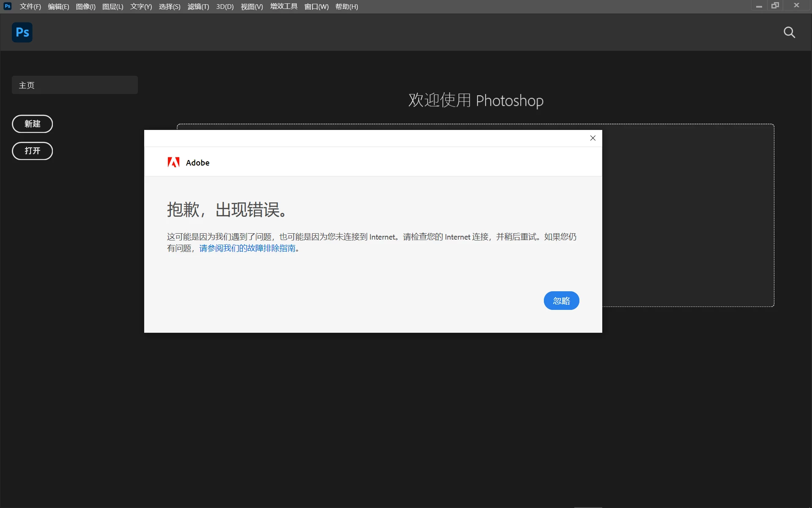Image resolution: width=812 pixels, height=508 pixels.
Task: Restore down the Photoshop window
Action: (775, 6)
